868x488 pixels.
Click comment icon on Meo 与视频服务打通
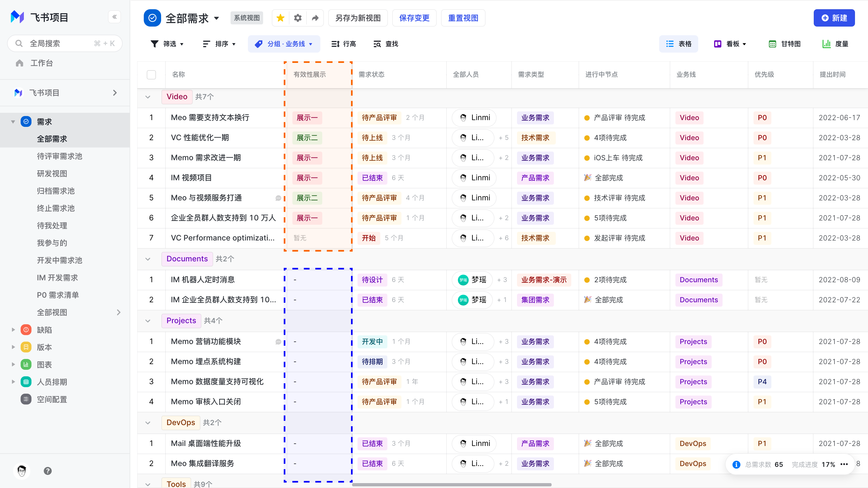click(278, 198)
